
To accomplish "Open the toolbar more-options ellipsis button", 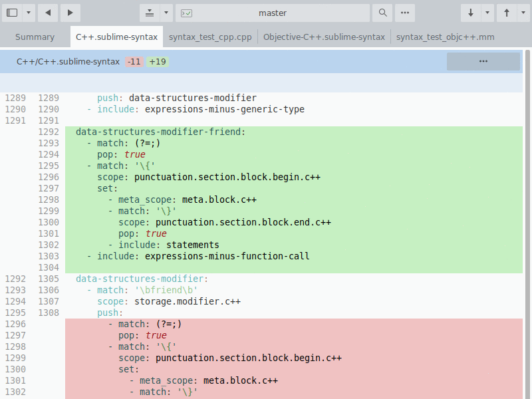I will [x=404, y=13].
